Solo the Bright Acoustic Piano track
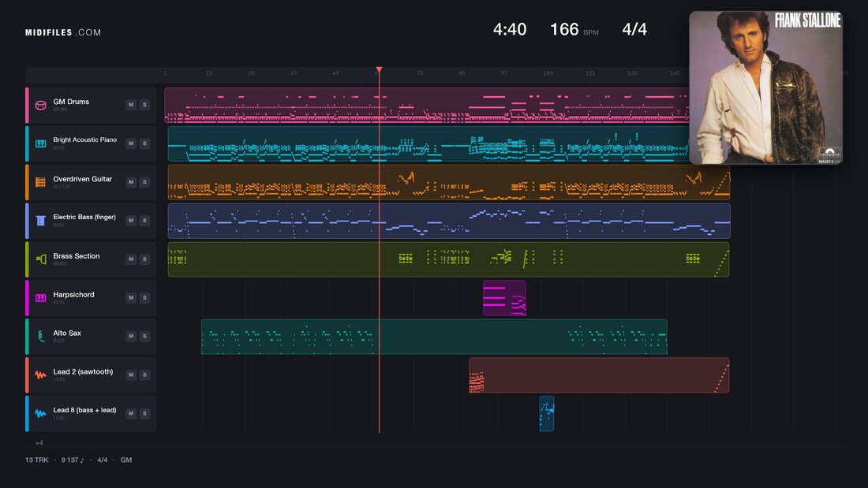Image resolution: width=868 pixels, height=488 pixels. 144,143
